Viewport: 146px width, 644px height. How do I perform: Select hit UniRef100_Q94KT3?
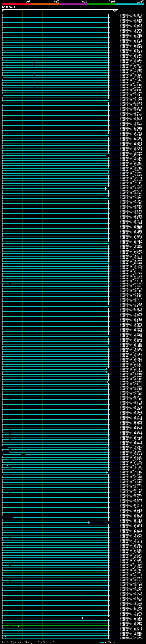point(131,289)
